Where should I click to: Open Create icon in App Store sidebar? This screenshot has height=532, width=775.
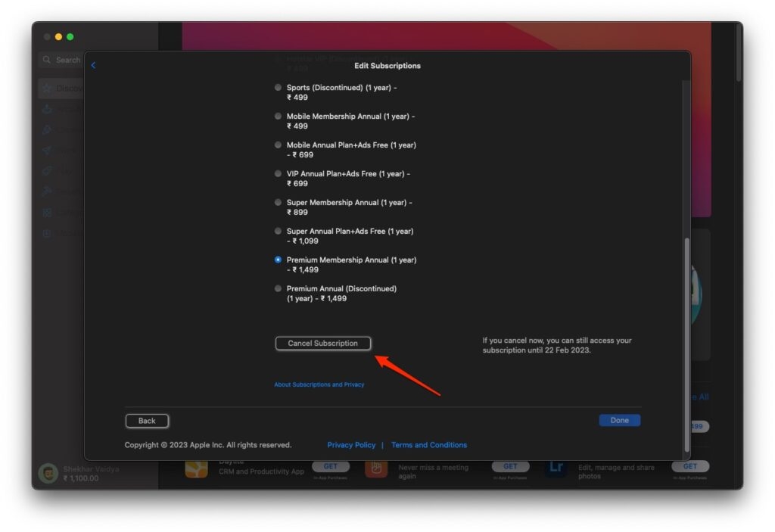click(47, 129)
